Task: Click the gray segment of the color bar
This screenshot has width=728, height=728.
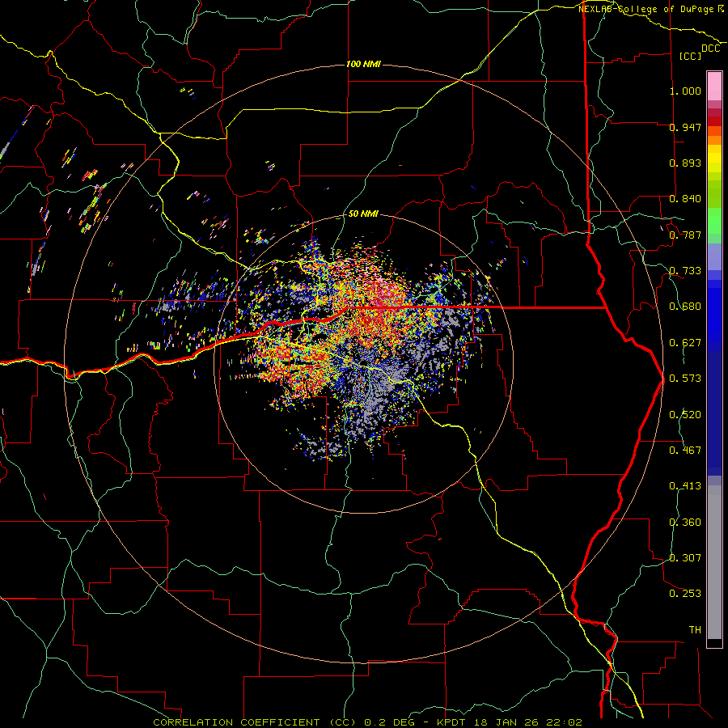Action: [714, 562]
